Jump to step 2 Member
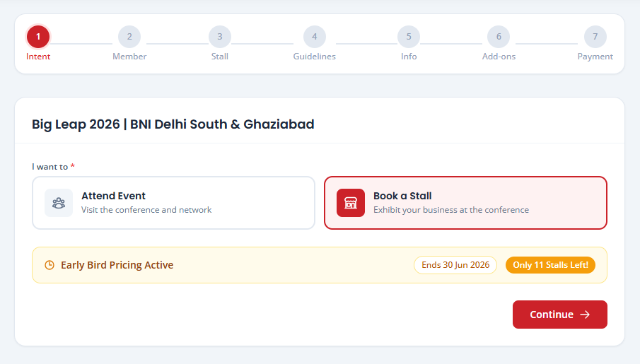This screenshot has height=364, width=640. [x=129, y=37]
